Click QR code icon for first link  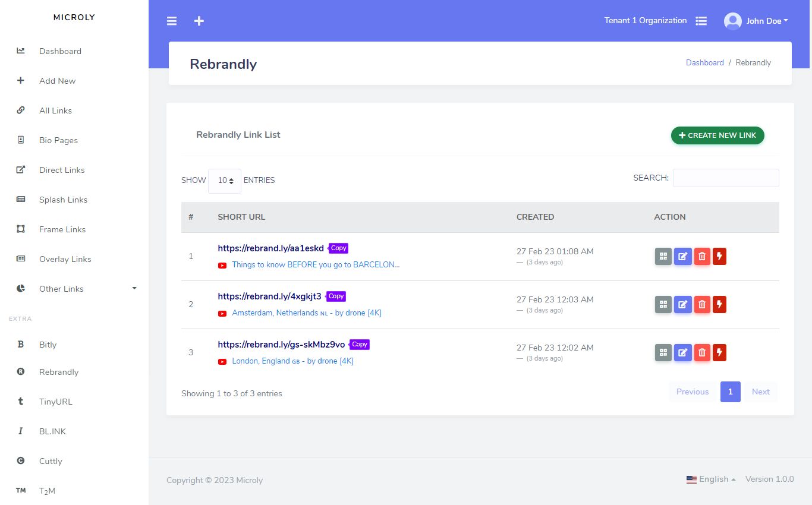click(663, 257)
